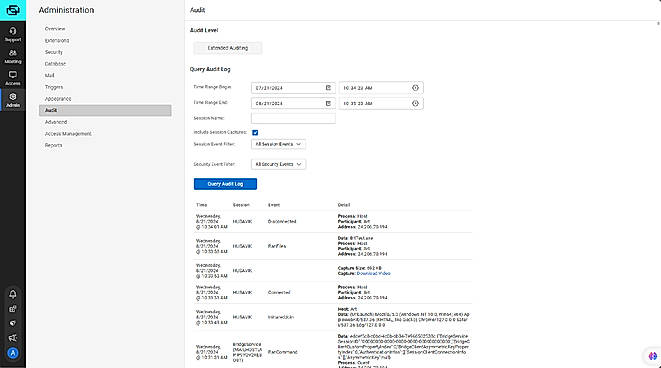661x368 pixels.
Task: Click the Disconnected event cell
Action: [282, 221]
